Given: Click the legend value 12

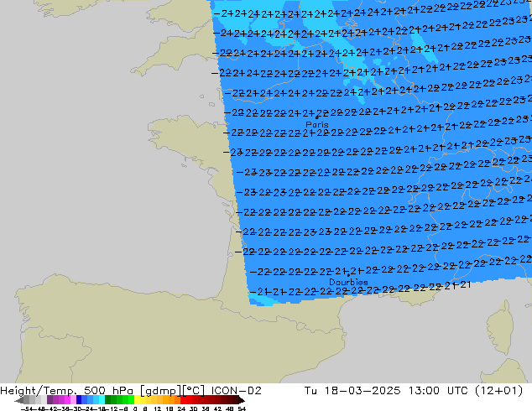Looking at the screenshot, I should 158,409.
